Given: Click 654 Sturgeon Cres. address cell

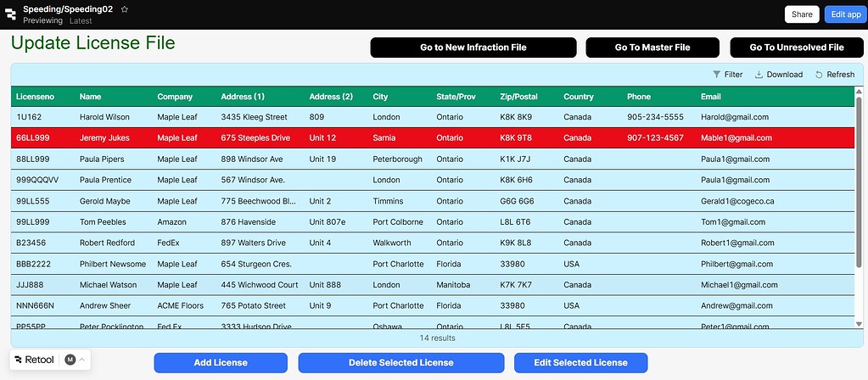Looking at the screenshot, I should [256, 264].
